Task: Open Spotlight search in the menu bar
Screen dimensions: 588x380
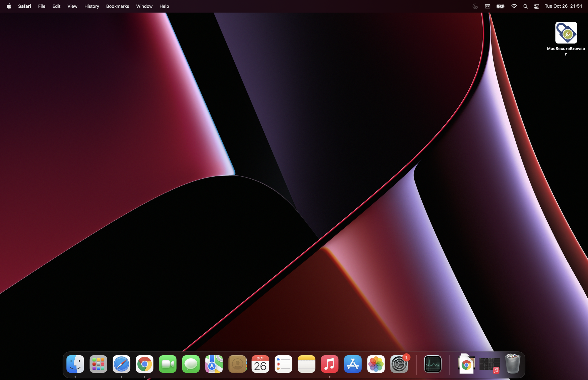Action: (525, 6)
